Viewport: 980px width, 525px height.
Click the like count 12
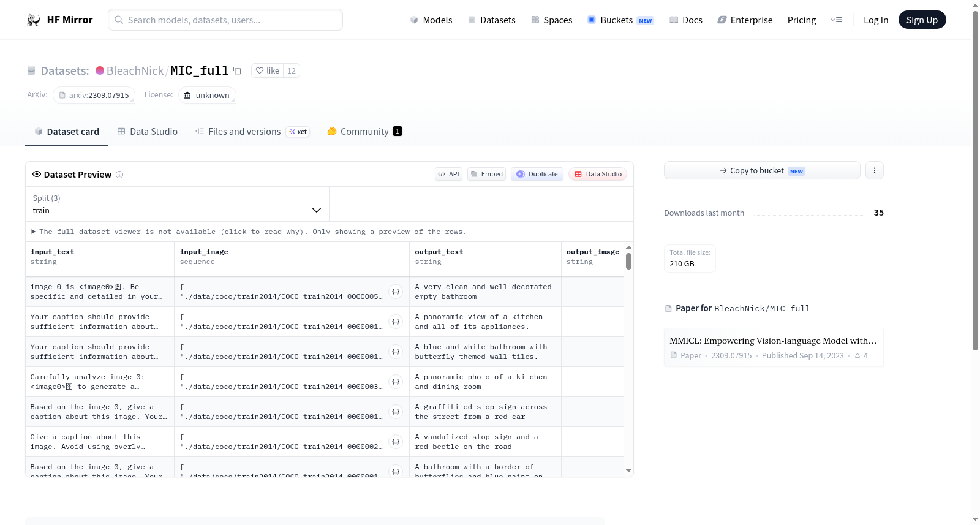click(292, 70)
